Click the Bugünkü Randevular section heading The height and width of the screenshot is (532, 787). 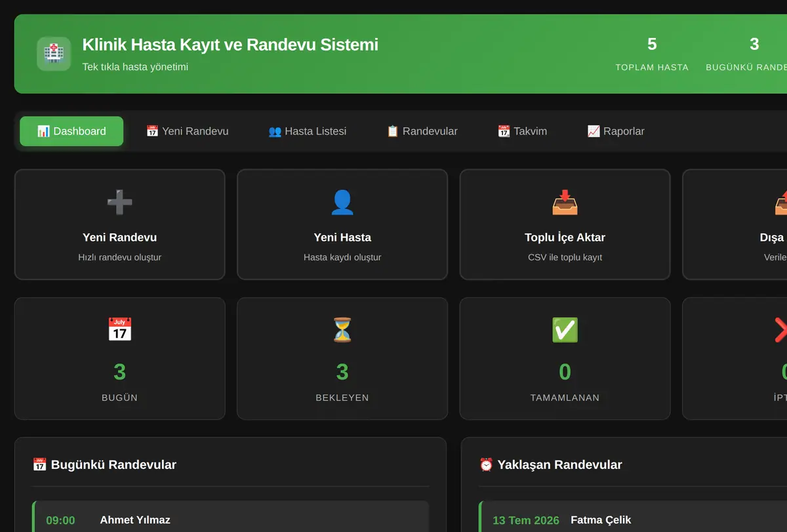point(113,464)
